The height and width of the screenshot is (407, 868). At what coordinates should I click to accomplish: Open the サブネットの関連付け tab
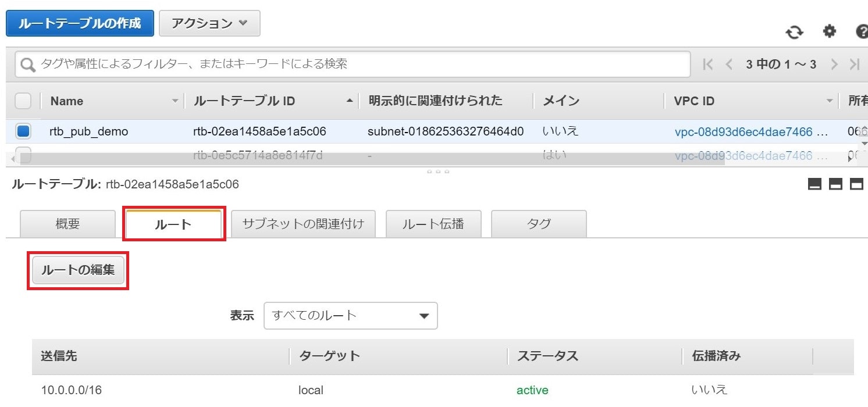pos(303,224)
